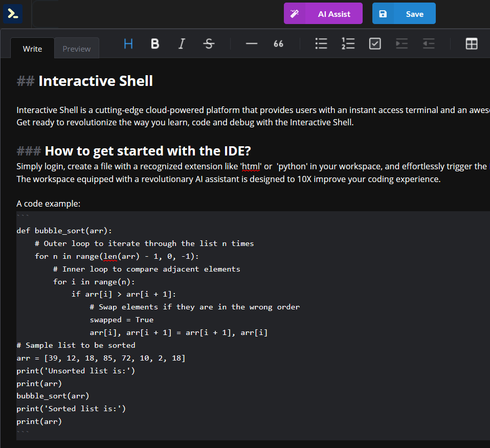Apply italic formatting

[x=182, y=44]
